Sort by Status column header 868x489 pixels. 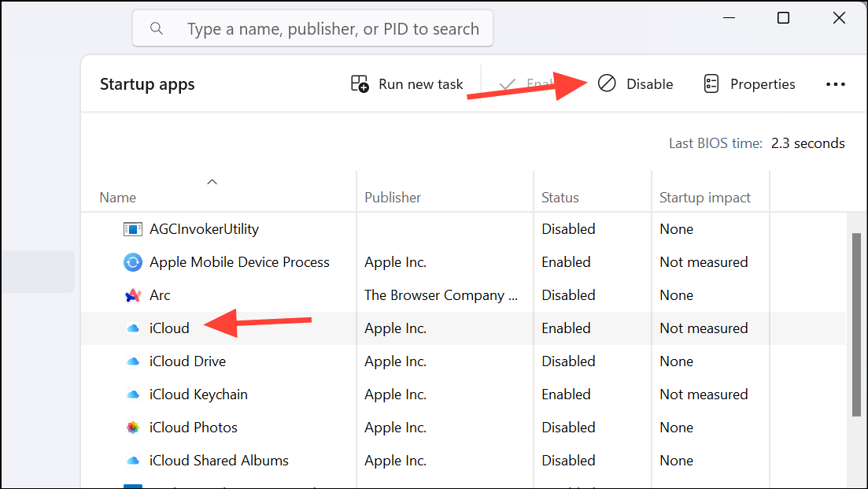tap(560, 198)
